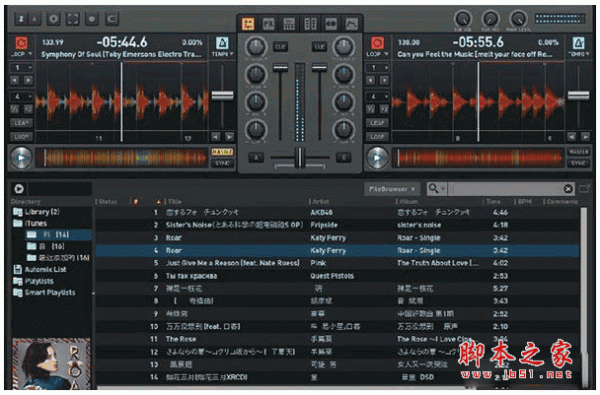
Task: Enable CUE monitoring for left mixer channel
Action: (280, 47)
